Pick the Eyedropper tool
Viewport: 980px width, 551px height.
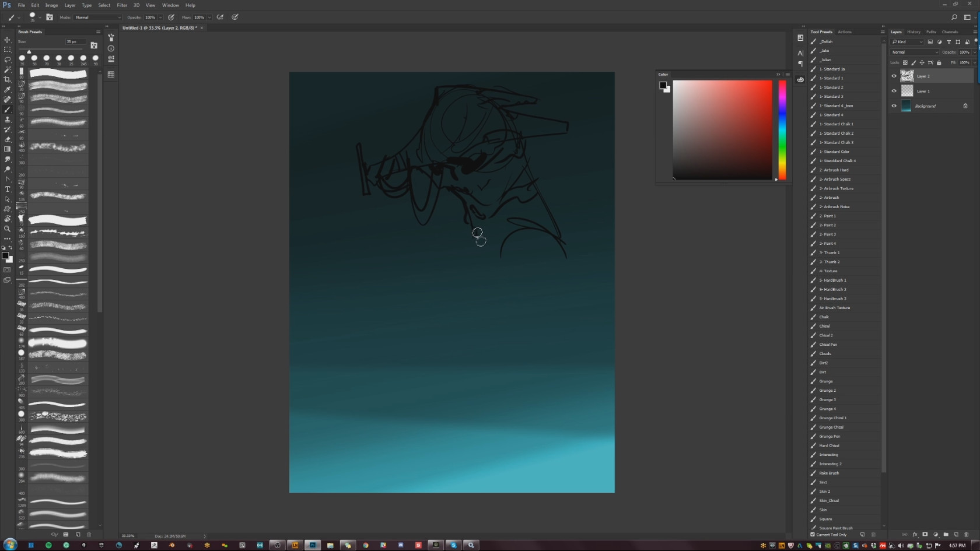[8, 89]
